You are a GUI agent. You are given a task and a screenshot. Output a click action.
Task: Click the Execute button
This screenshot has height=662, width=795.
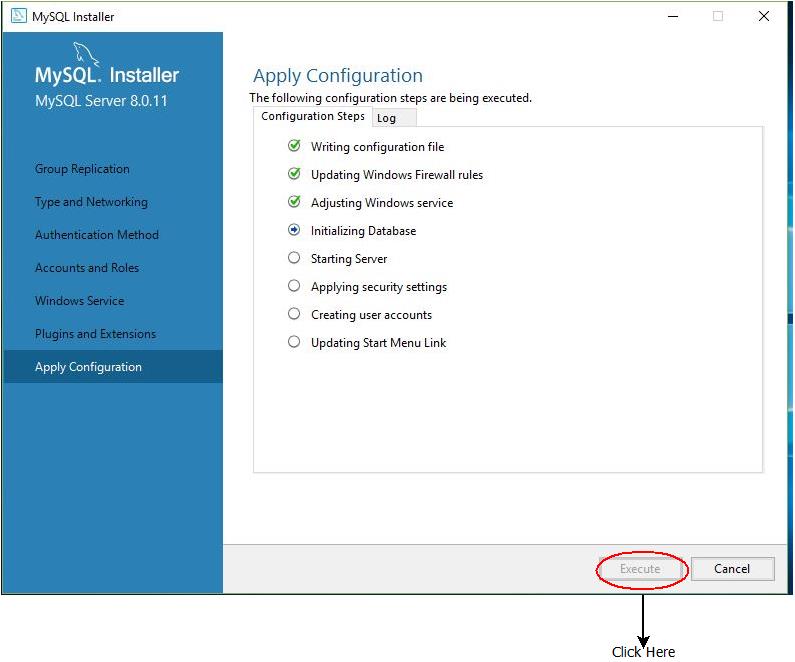[640, 569]
